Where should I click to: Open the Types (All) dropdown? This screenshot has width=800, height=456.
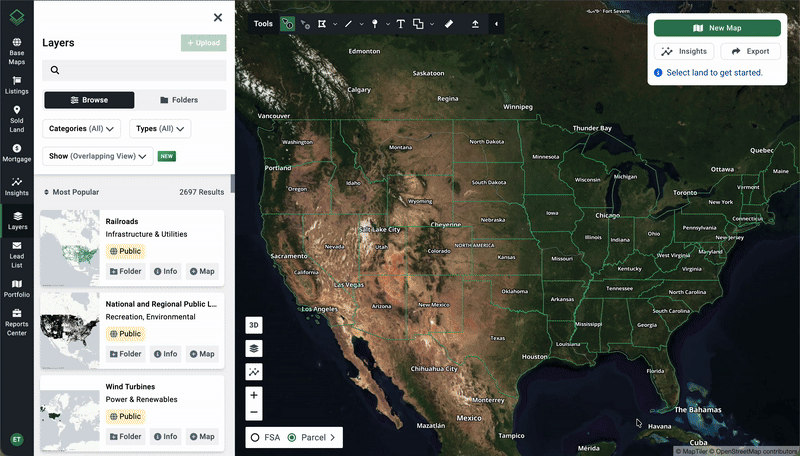pos(160,128)
